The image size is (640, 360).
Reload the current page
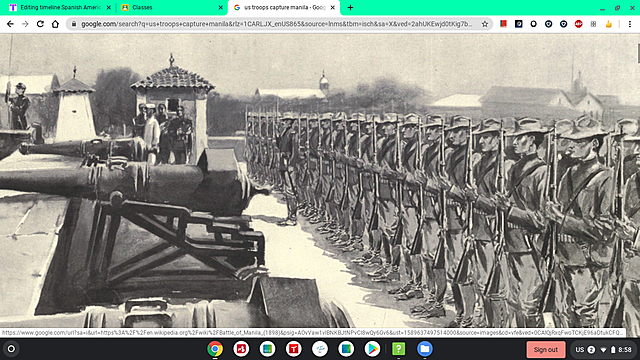click(x=40, y=24)
